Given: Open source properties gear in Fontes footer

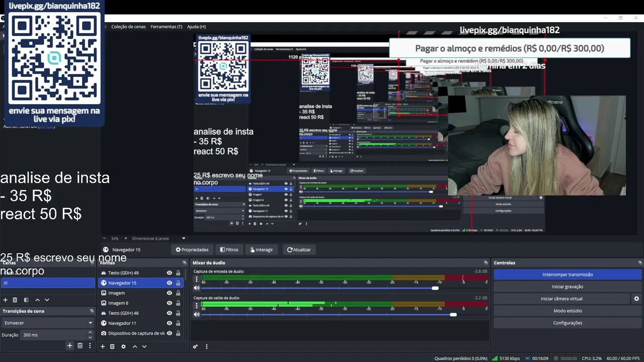Looking at the screenshot, I should pos(123,346).
